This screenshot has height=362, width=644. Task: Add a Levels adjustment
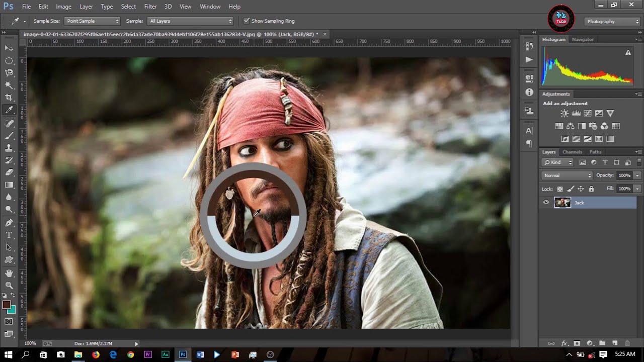coord(576,114)
